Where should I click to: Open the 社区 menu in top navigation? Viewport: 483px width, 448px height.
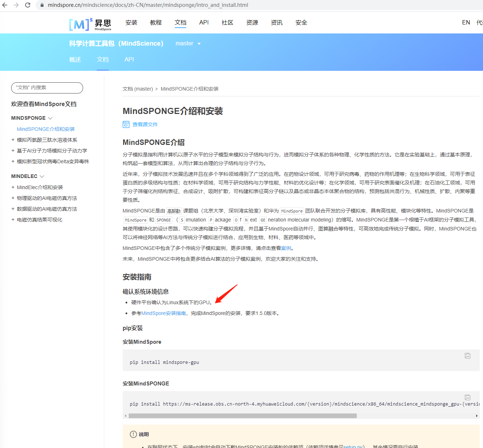point(227,23)
